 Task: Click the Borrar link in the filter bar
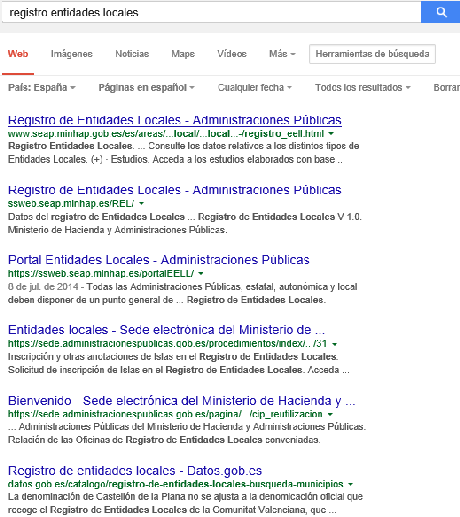tap(447, 88)
